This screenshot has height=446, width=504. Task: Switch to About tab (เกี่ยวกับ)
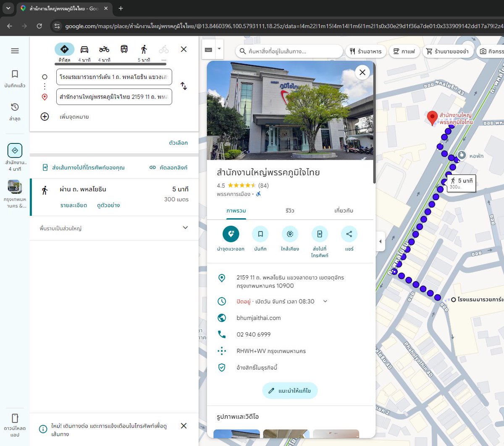pos(344,211)
